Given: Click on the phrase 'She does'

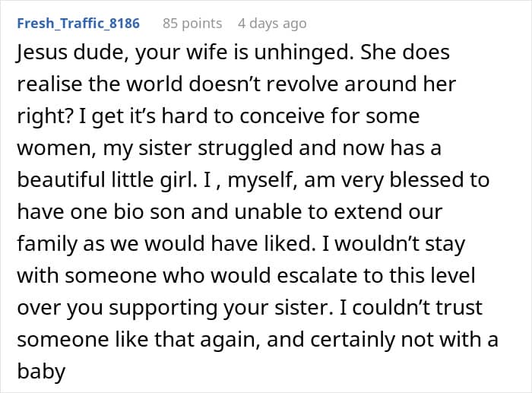Looking at the screenshot, I should 405,52.
